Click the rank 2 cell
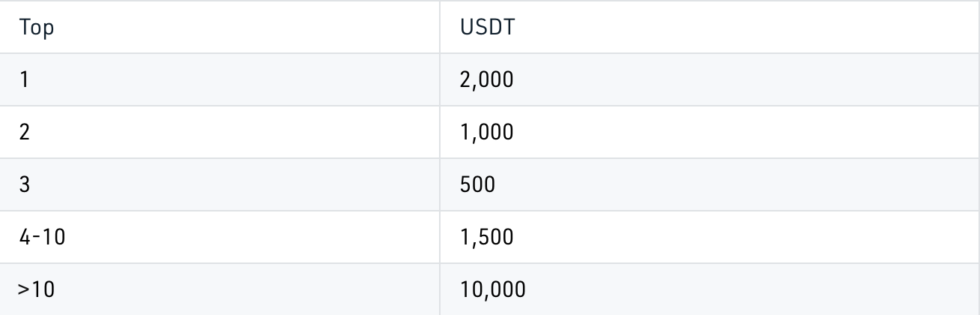Screen dimensions: 980x315 (x=25, y=132)
